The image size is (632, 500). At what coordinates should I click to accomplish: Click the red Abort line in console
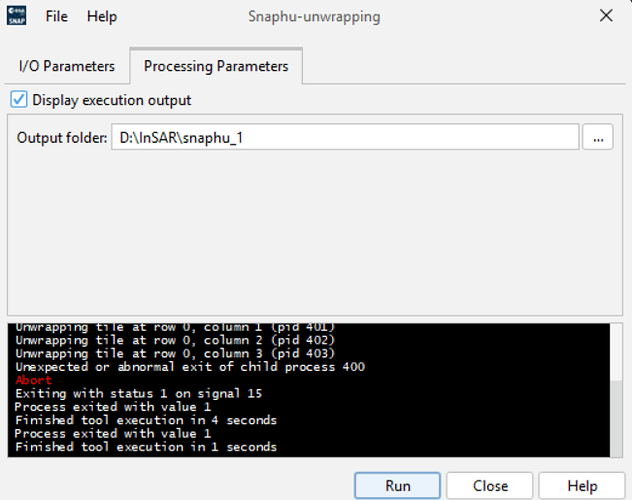pyautogui.click(x=34, y=380)
